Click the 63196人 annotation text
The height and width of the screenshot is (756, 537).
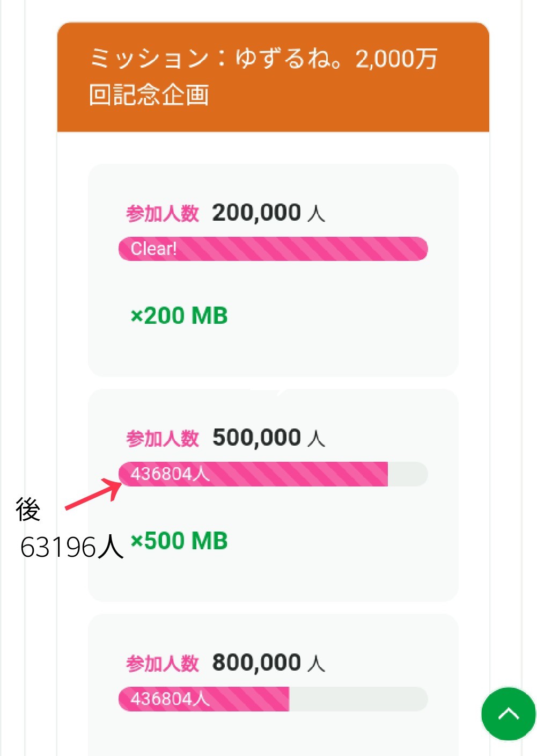click(x=71, y=547)
